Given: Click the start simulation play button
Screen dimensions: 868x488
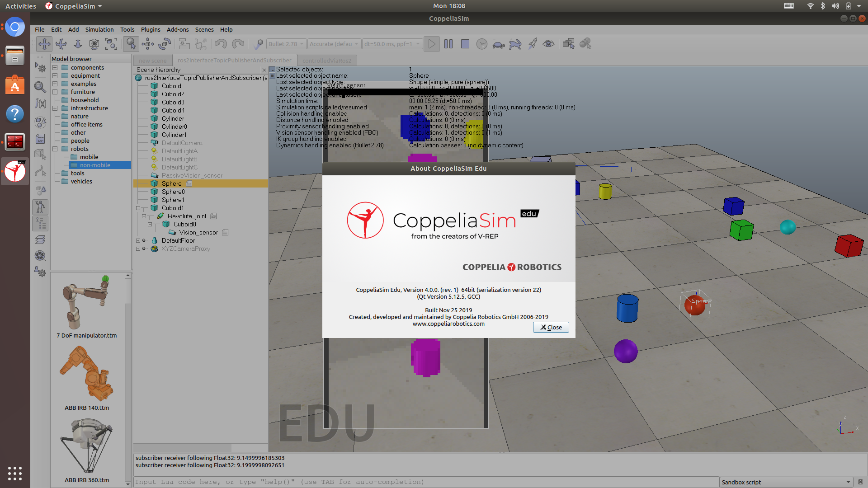Looking at the screenshot, I should pyautogui.click(x=432, y=44).
